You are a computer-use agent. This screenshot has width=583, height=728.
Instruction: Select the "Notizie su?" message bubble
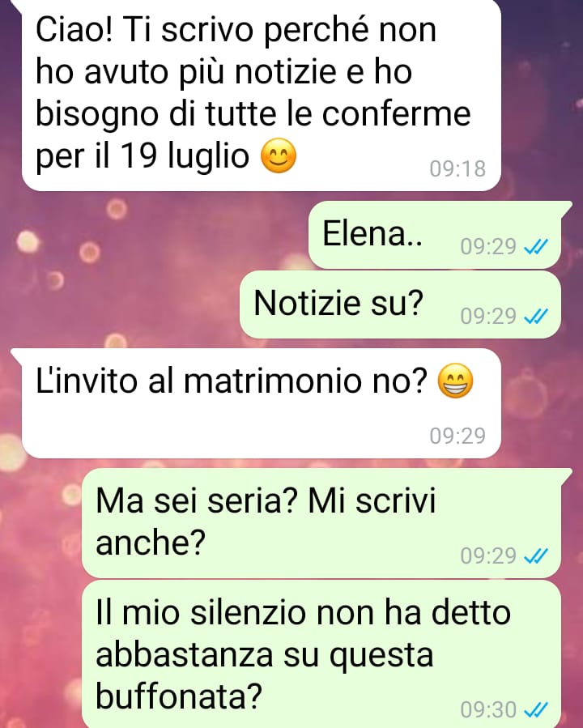click(400, 304)
